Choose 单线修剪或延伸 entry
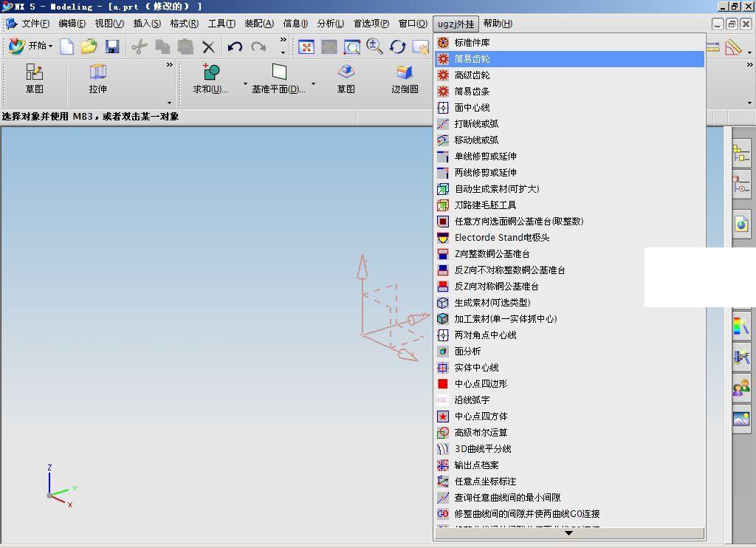 [x=569, y=157]
